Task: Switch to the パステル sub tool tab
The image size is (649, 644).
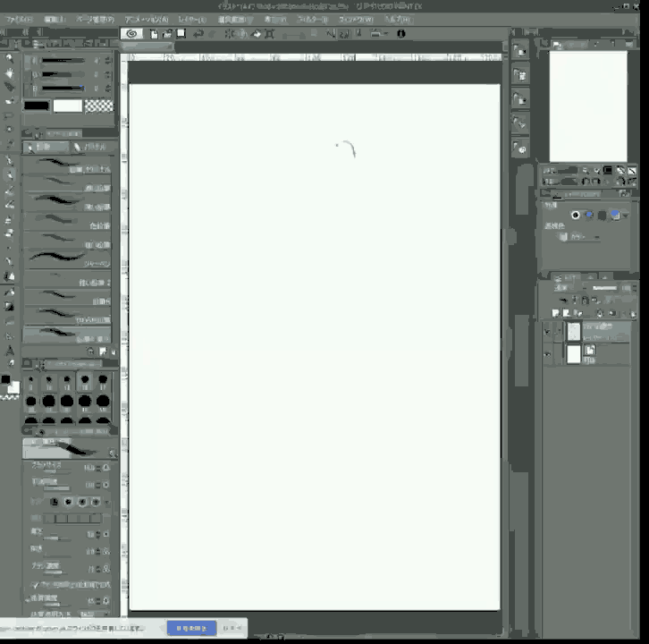Action: 90,147
